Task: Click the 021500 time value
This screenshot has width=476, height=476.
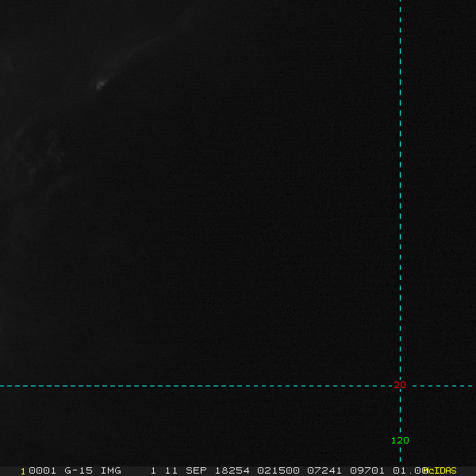Action: 278,470
